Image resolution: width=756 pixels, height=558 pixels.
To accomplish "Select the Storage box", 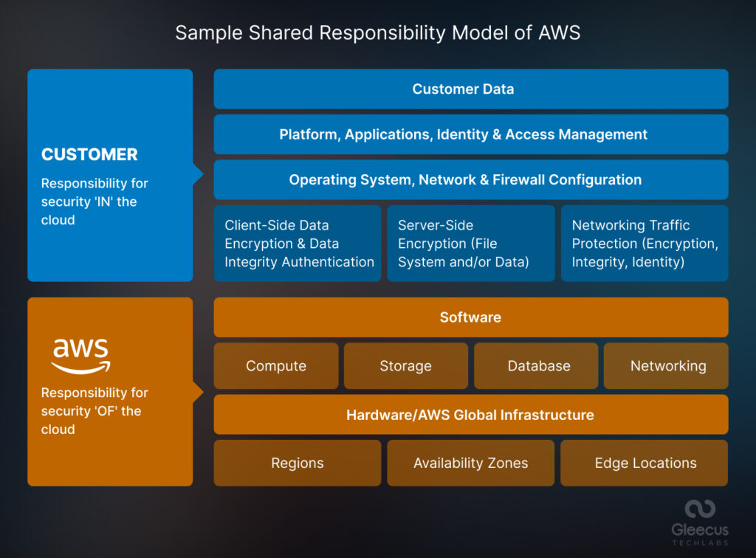I will pyautogui.click(x=405, y=365).
